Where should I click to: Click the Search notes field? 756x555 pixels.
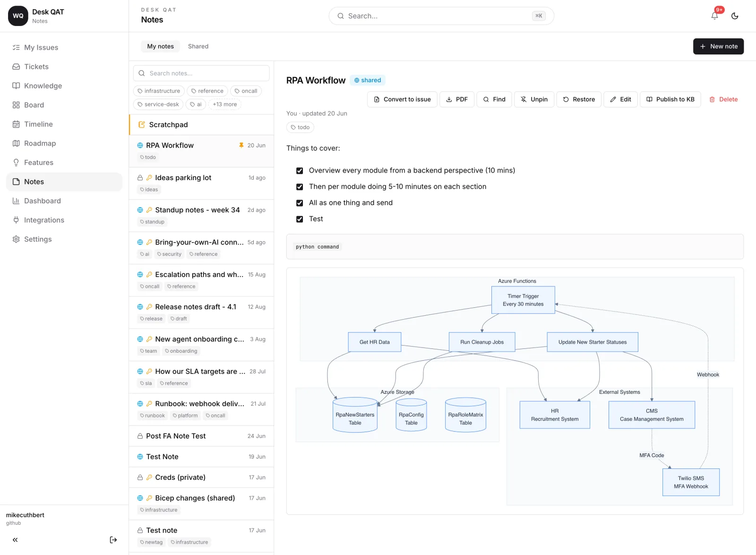click(201, 73)
